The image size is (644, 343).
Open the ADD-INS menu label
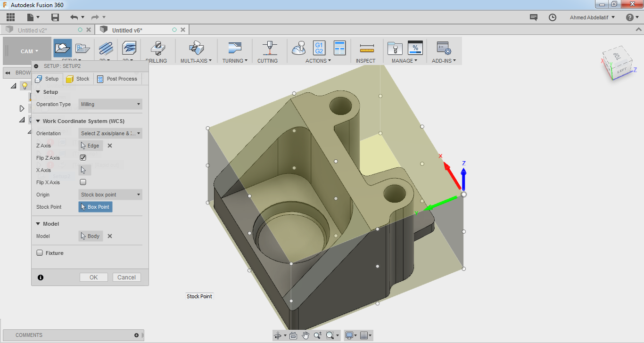444,61
